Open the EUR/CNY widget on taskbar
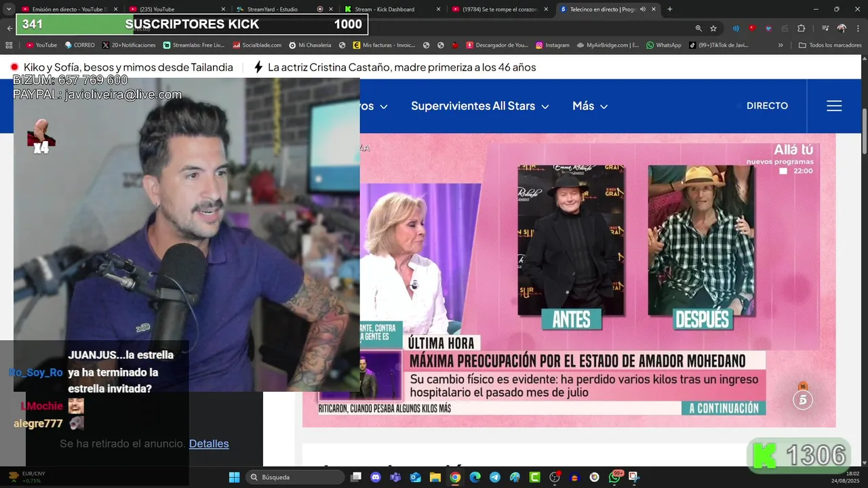 [27, 477]
